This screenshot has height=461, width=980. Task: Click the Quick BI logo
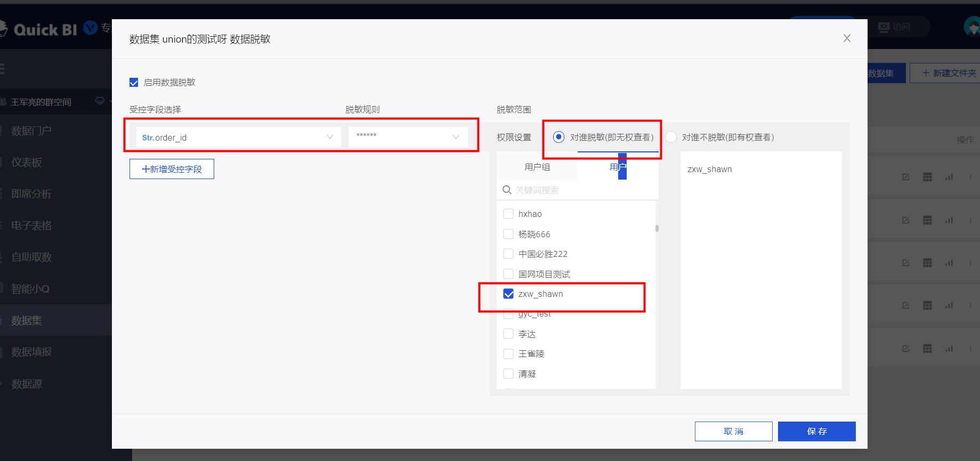click(45, 29)
